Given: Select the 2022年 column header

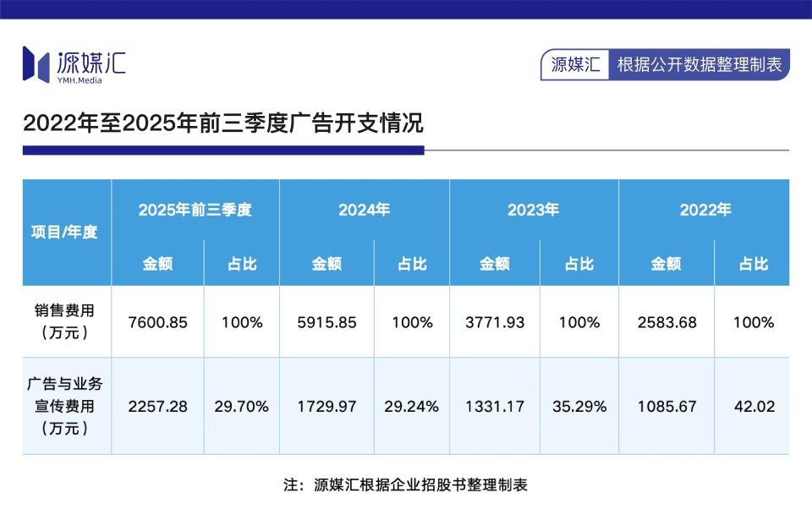Looking at the screenshot, I should click(x=705, y=210).
